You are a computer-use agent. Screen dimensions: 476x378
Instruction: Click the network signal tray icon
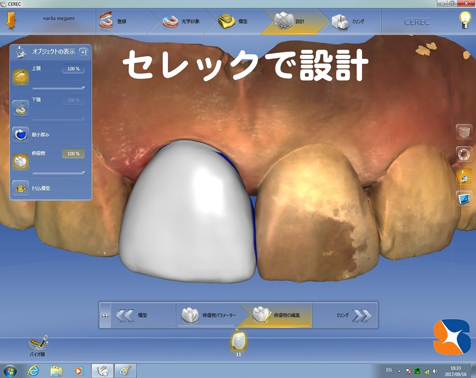click(x=427, y=371)
